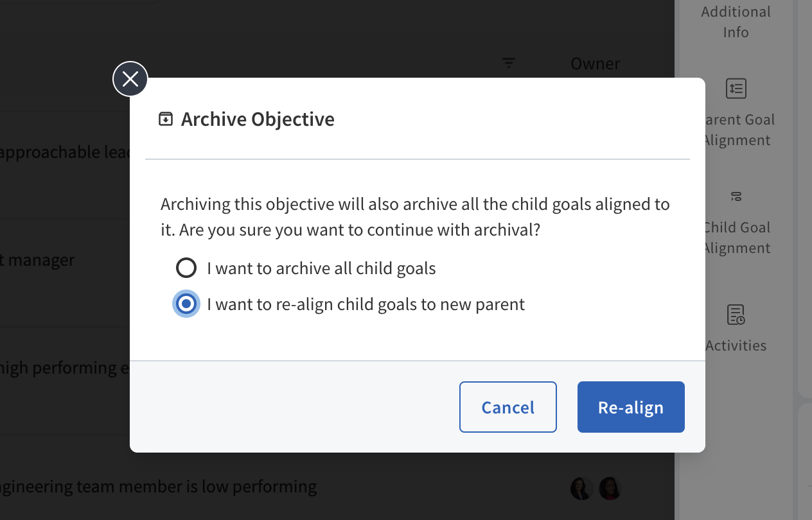Click the "Archive Objective" dialog heading
The width and height of the screenshot is (812, 520).
[257, 119]
